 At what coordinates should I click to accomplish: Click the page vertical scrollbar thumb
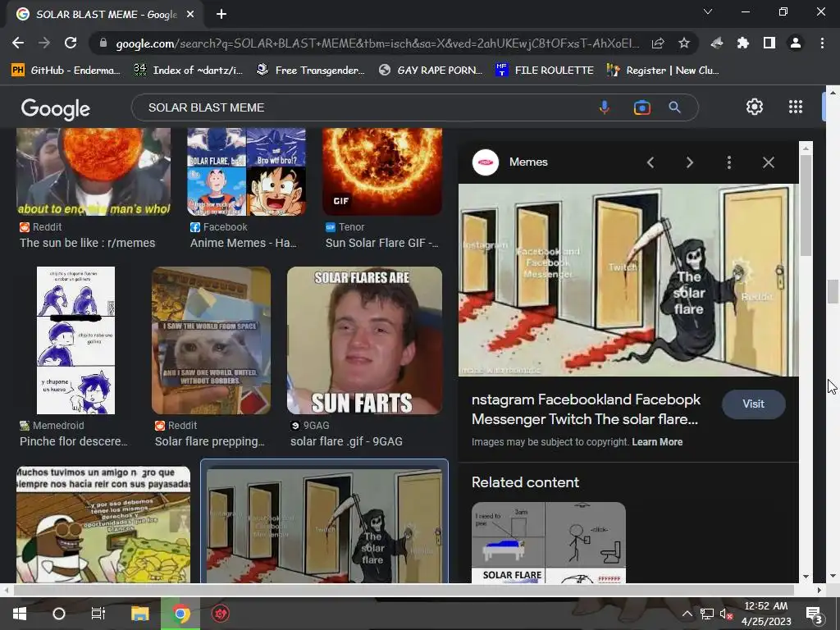coord(833,291)
